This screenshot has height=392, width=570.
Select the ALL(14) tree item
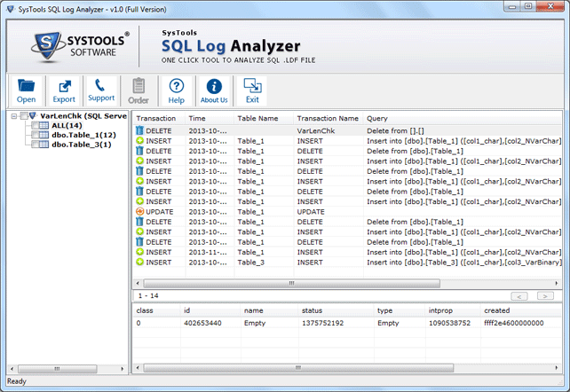(67, 126)
